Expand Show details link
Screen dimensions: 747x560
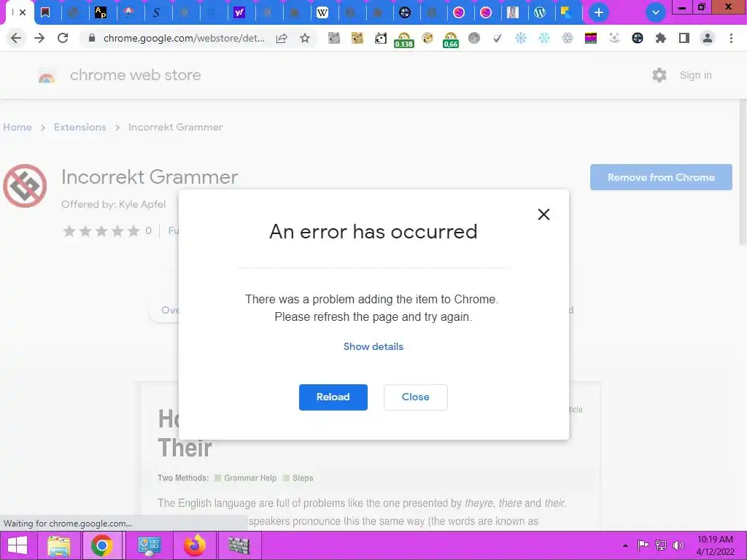(373, 346)
